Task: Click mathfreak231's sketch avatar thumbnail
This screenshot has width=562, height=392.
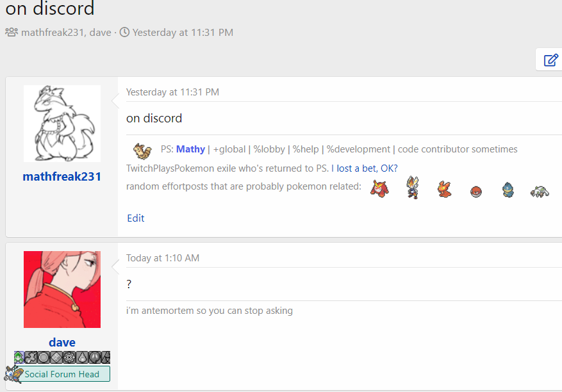Action: coord(62,124)
